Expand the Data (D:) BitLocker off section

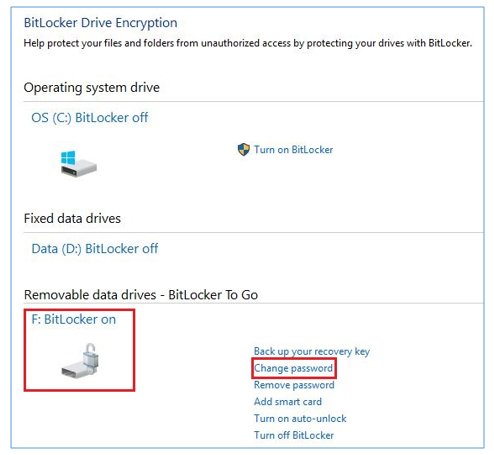(x=95, y=249)
